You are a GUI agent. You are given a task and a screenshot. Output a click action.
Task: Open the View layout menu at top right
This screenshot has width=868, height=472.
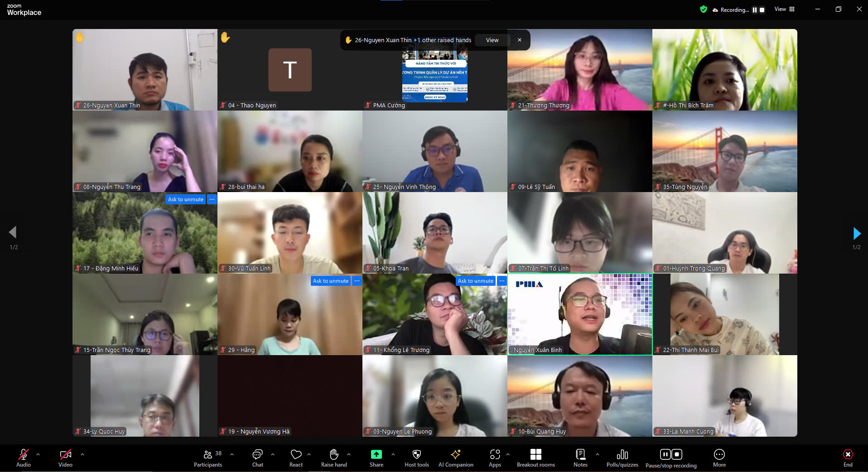click(785, 9)
